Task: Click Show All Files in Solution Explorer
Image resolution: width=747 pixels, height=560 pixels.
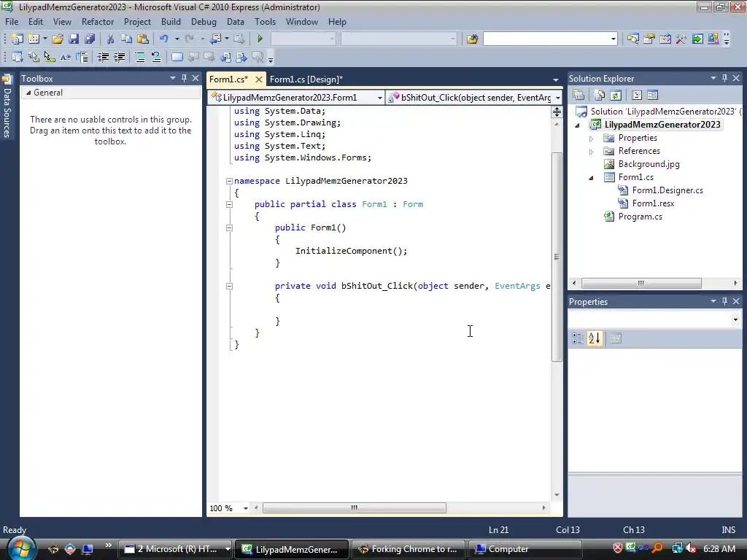Action: coord(600,96)
